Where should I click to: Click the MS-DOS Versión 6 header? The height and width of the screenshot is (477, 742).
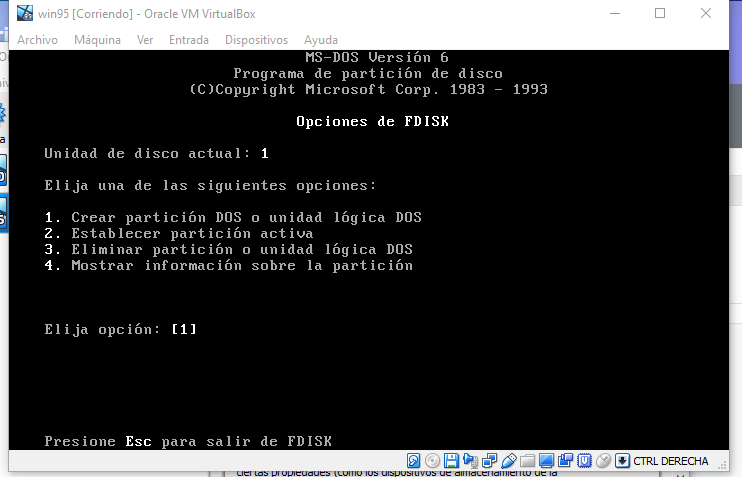[377, 57]
